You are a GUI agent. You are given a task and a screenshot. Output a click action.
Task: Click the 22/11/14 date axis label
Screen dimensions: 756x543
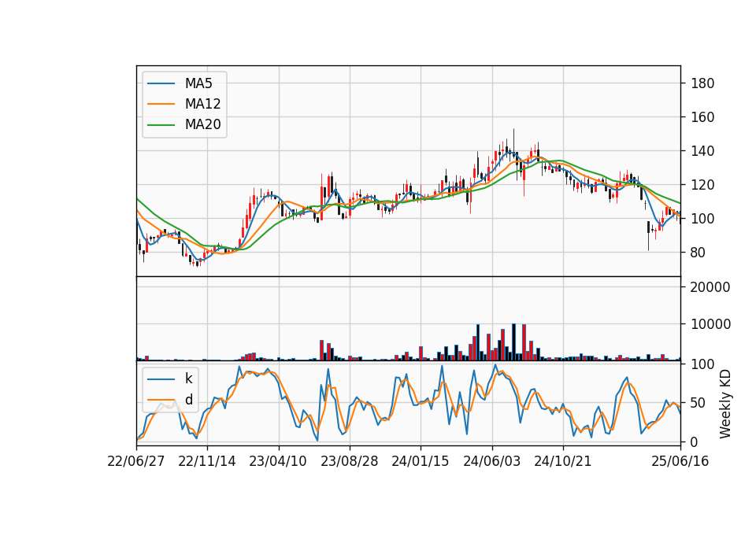click(x=207, y=461)
